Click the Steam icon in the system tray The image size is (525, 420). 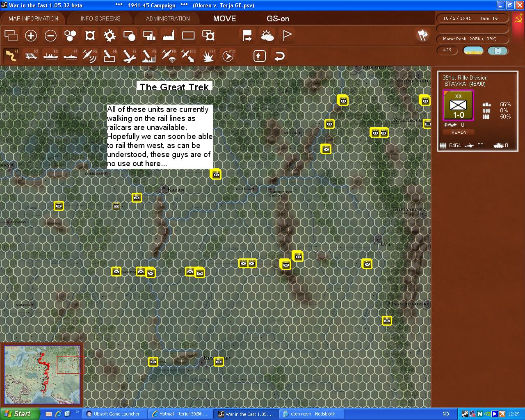point(465,414)
